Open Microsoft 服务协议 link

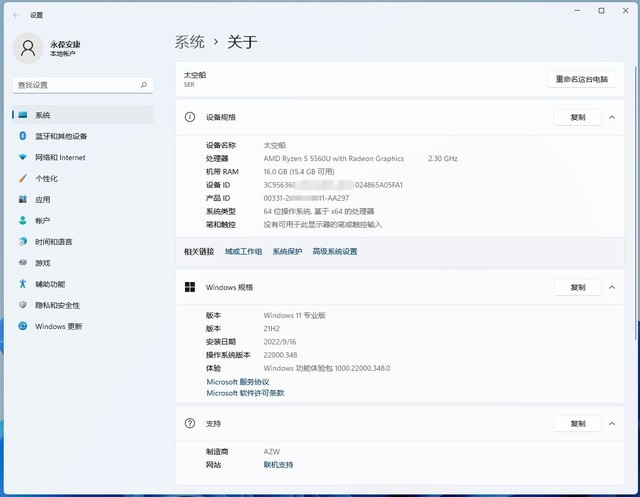pyautogui.click(x=238, y=382)
